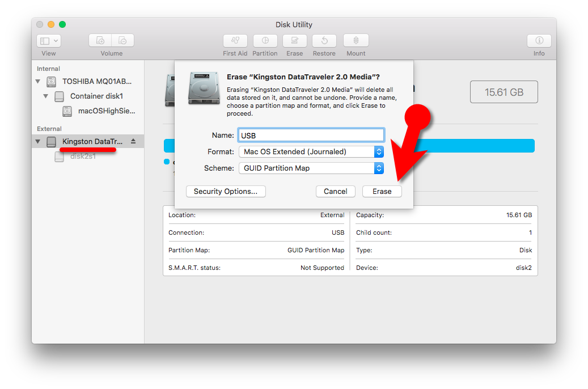Viewport: 588px width, 389px height.
Task: Select Container disk1 in the sidebar
Action: (97, 96)
